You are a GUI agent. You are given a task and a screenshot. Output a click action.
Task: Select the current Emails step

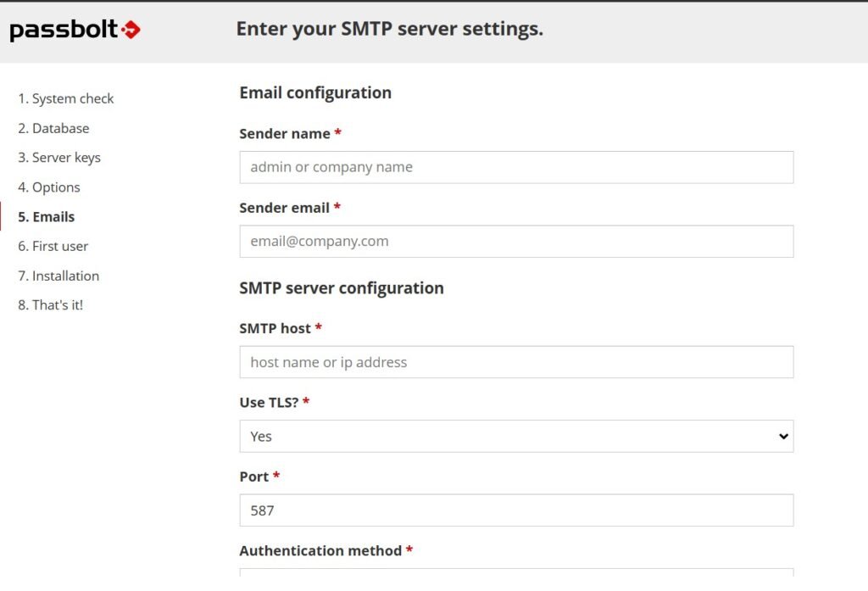[x=47, y=217]
